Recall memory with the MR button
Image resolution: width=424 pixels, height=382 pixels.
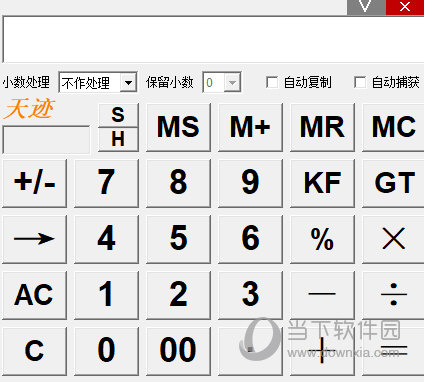click(x=322, y=127)
